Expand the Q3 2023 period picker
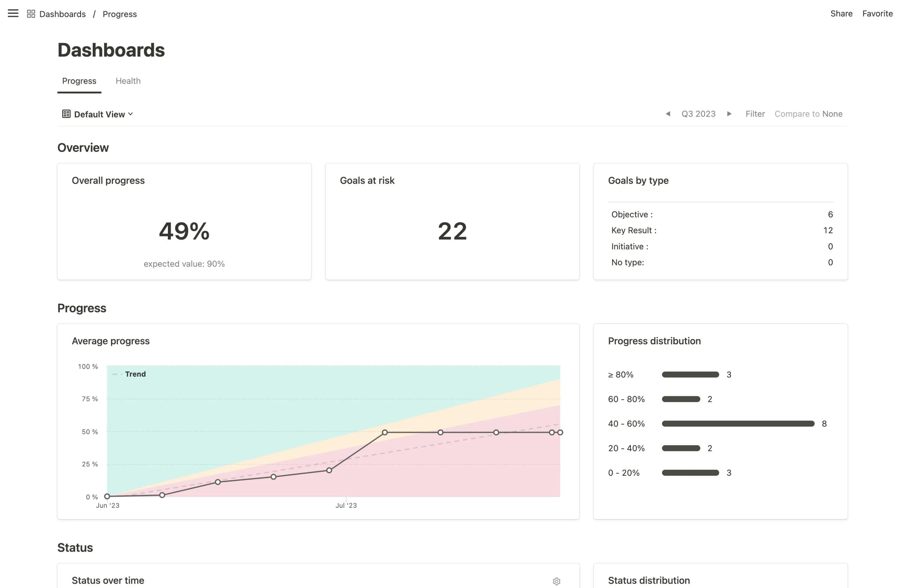Image resolution: width=905 pixels, height=588 pixels. pyautogui.click(x=698, y=114)
